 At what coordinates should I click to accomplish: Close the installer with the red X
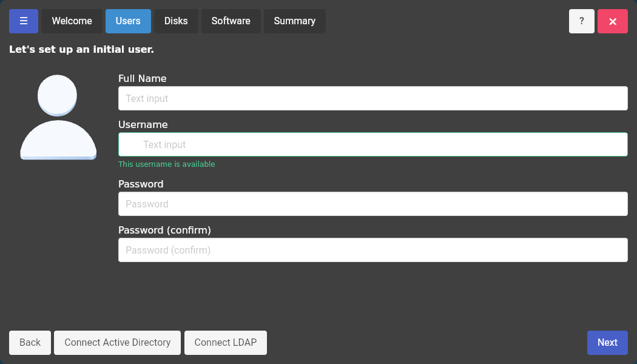click(612, 21)
